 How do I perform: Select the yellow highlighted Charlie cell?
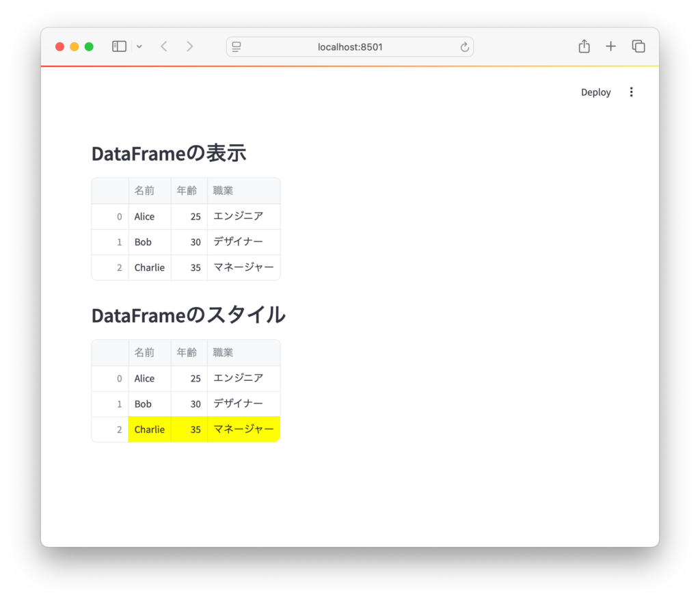tap(150, 429)
